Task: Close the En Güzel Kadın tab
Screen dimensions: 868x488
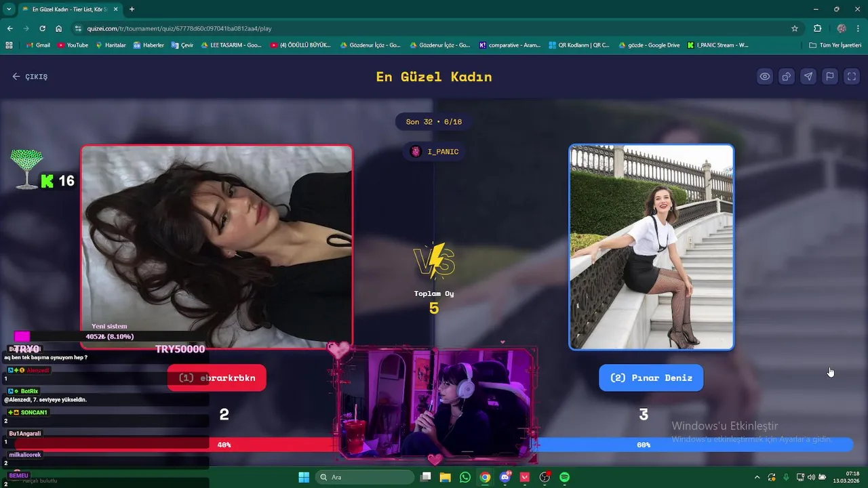Action: (x=115, y=9)
